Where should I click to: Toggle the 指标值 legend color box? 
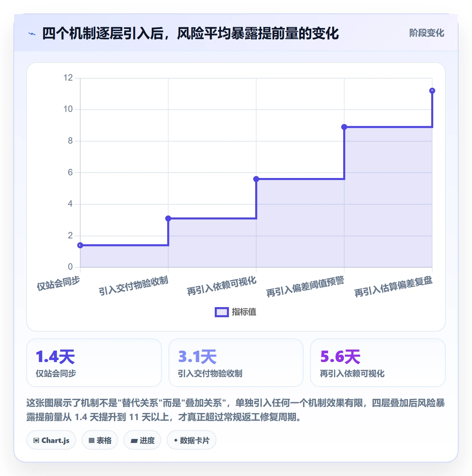(222, 312)
